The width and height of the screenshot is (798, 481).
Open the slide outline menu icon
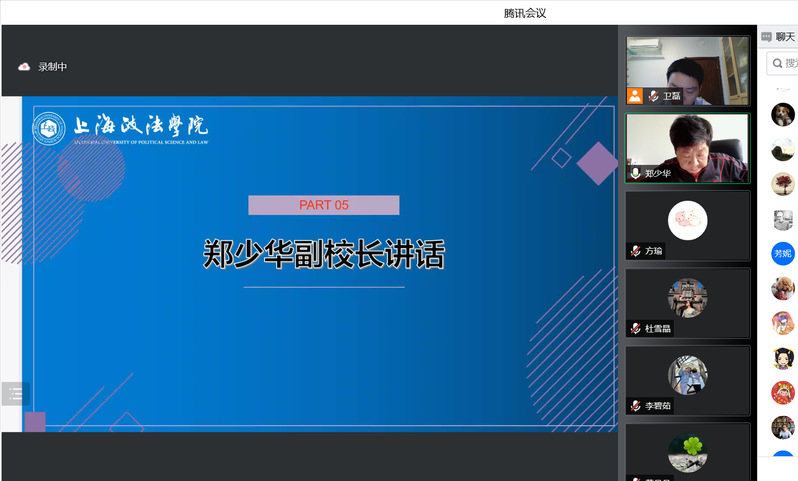point(15,394)
